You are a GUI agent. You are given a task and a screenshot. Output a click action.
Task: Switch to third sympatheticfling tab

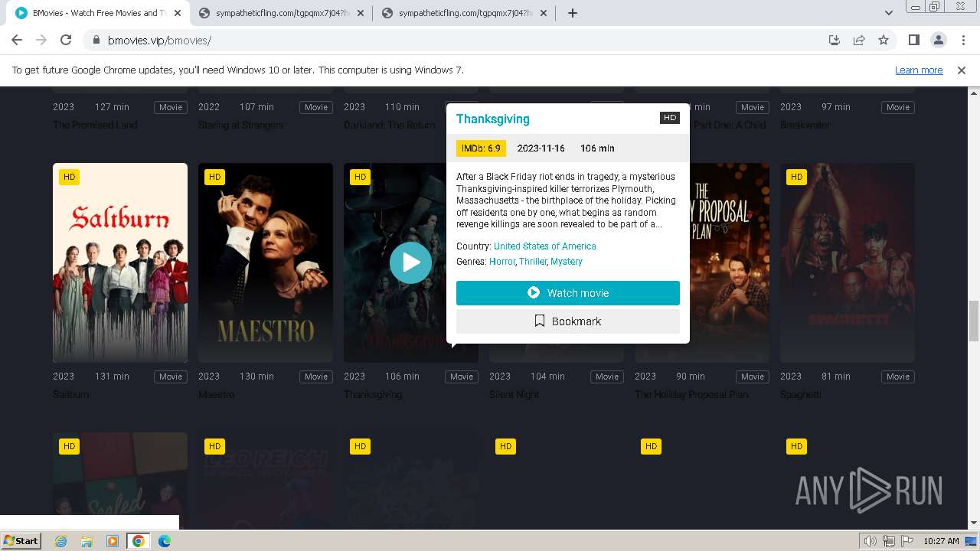(x=465, y=13)
